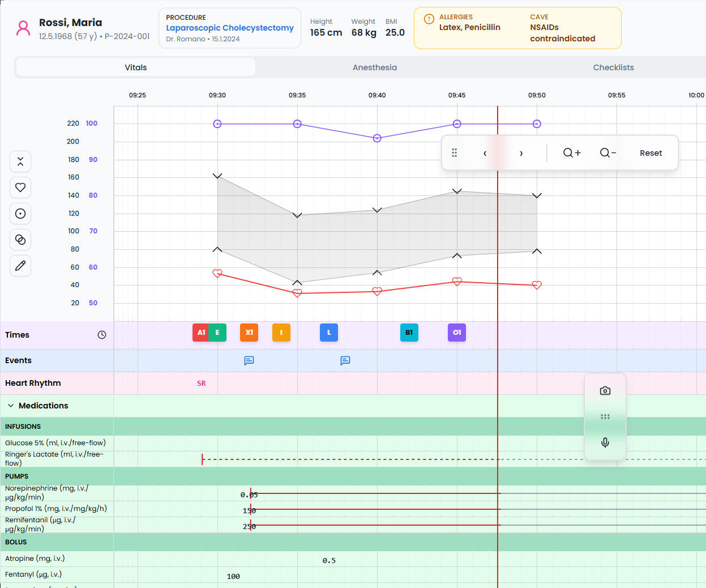Open the first event comment note
The image size is (706, 588).
(x=249, y=361)
